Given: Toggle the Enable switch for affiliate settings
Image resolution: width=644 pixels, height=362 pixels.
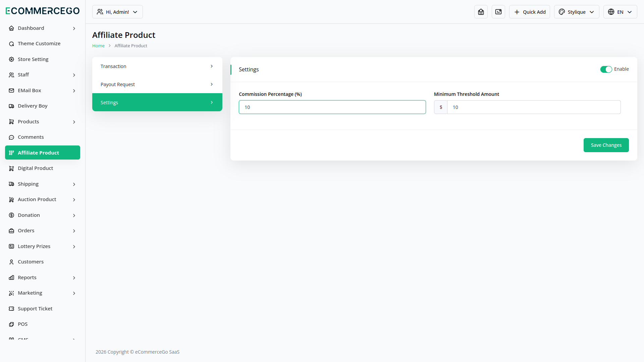Looking at the screenshot, I should tap(606, 69).
